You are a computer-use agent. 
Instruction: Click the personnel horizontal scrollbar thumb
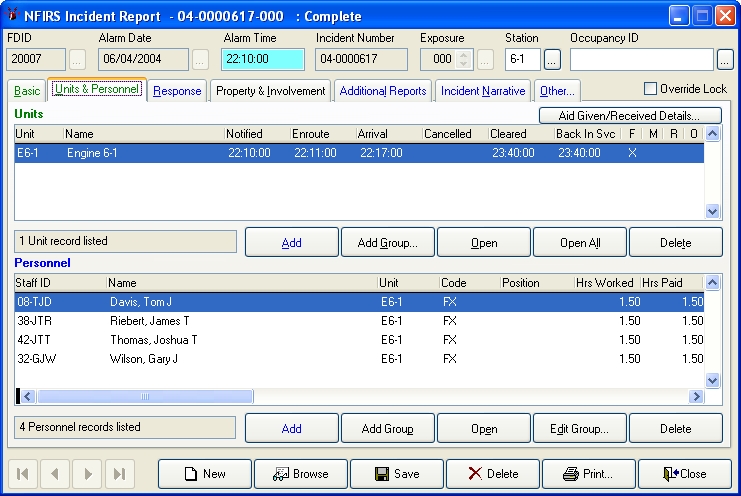click(x=145, y=396)
